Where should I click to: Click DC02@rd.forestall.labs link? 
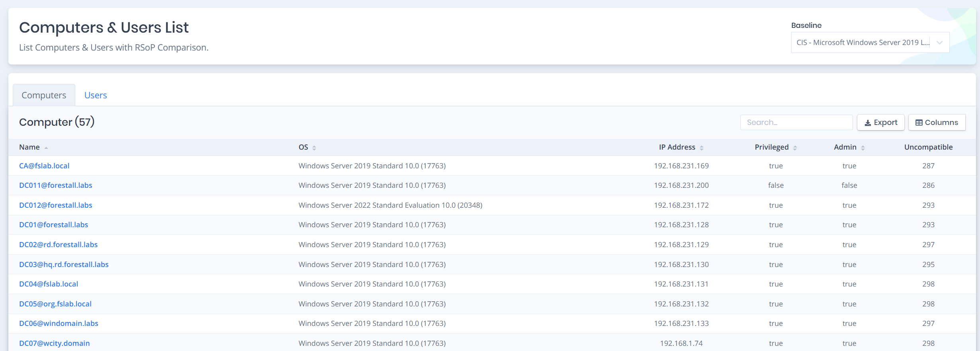(x=59, y=244)
